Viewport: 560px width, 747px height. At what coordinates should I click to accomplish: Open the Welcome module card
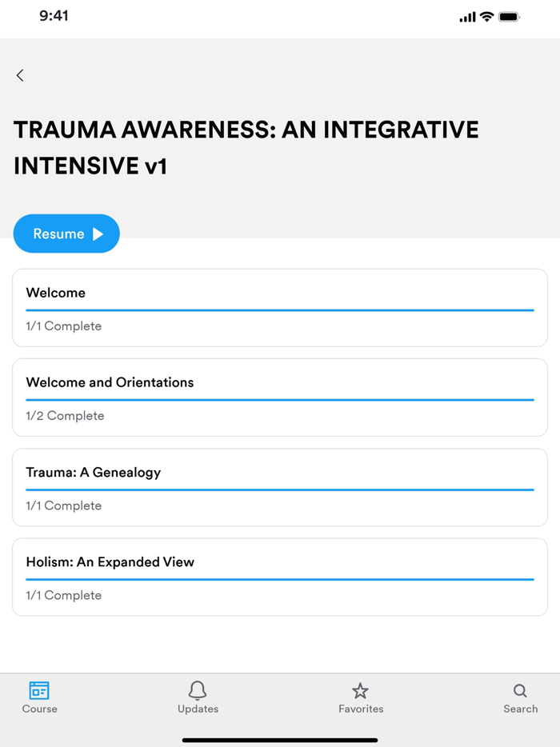[278, 307]
